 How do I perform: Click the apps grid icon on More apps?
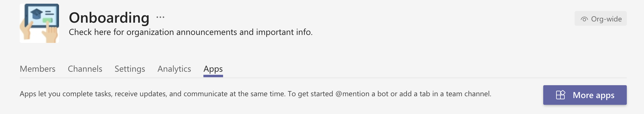click(x=560, y=95)
